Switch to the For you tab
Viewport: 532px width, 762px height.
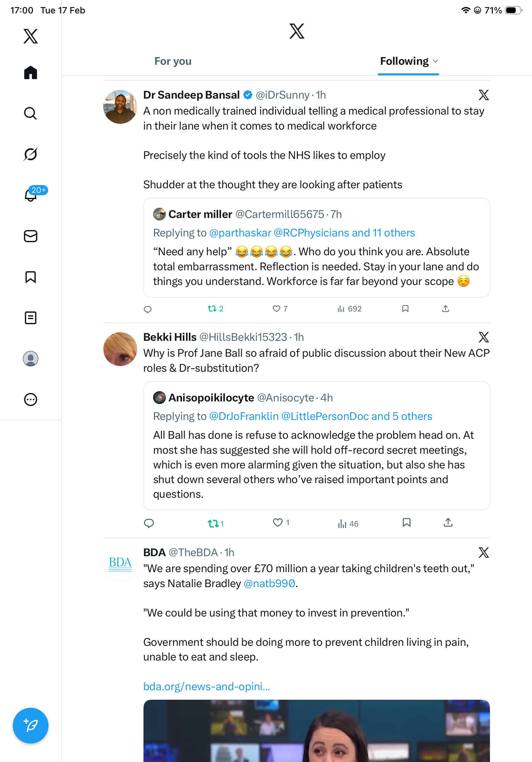[x=173, y=61]
